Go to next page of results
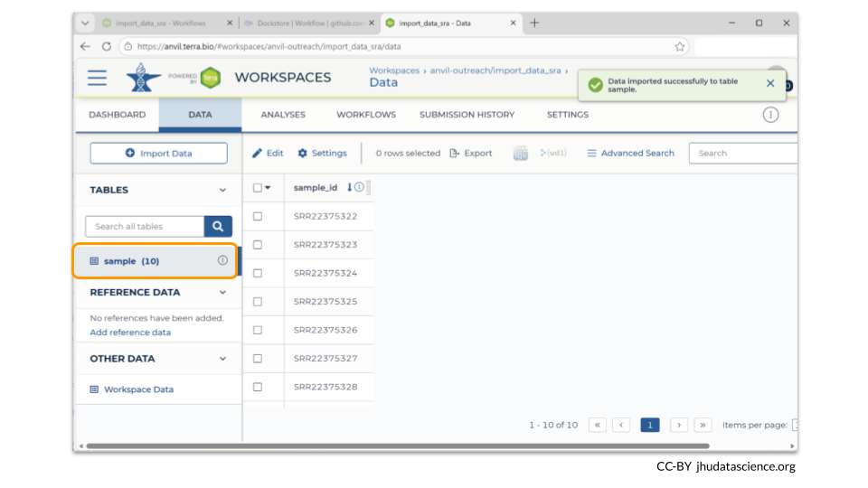Screen dimensions: 868x488 tap(679, 425)
